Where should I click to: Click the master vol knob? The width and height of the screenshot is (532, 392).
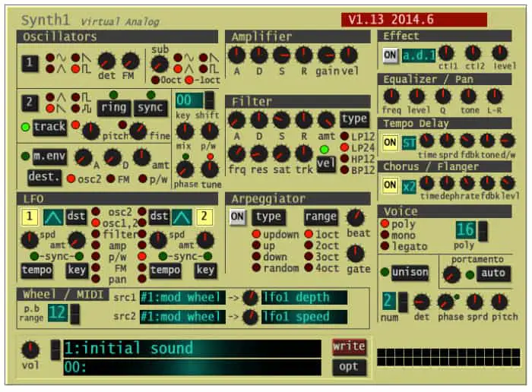pos(30,350)
